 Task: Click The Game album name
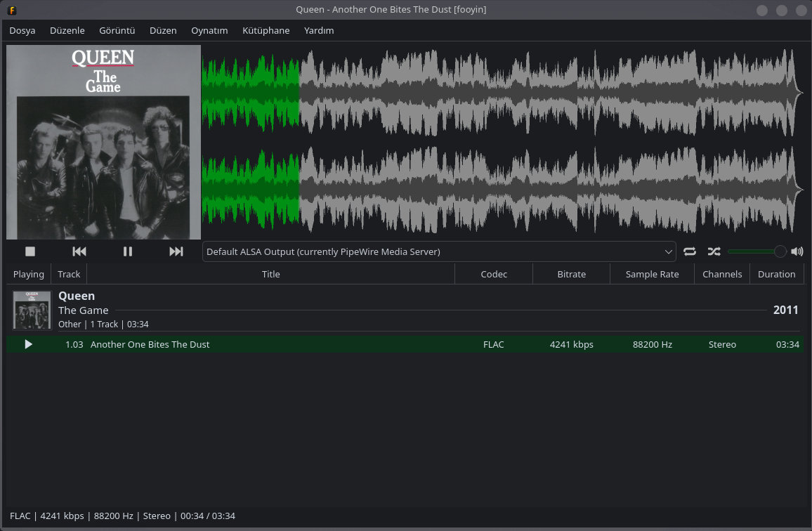[84, 310]
